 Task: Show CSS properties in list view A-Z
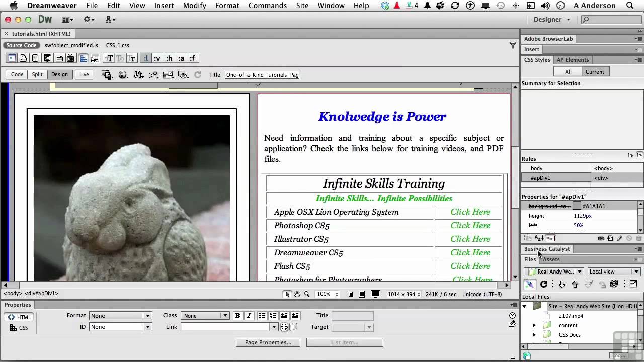tap(539, 238)
